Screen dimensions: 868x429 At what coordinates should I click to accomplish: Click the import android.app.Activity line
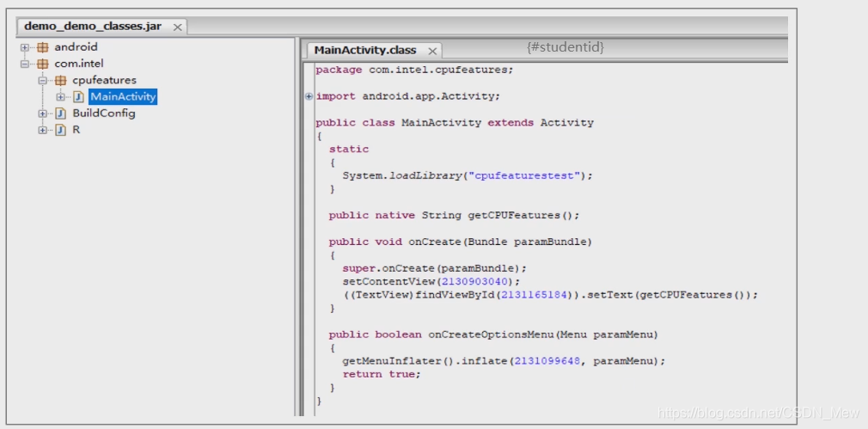click(x=408, y=96)
